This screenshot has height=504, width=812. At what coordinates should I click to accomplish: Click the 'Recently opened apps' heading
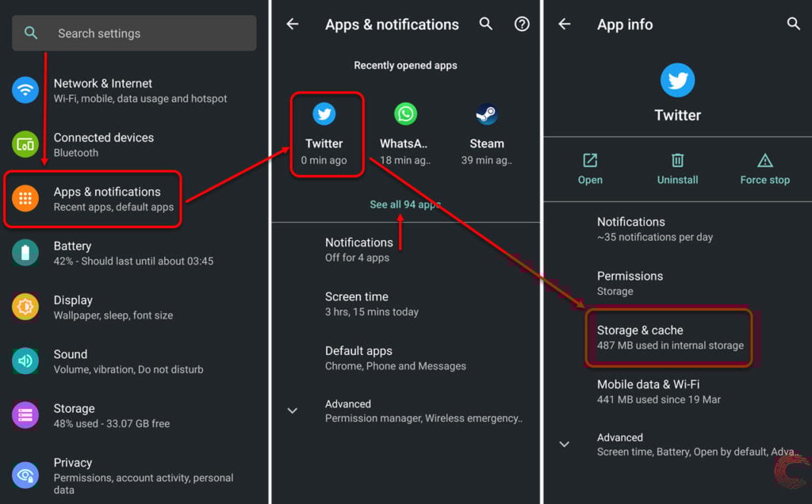coord(405,65)
